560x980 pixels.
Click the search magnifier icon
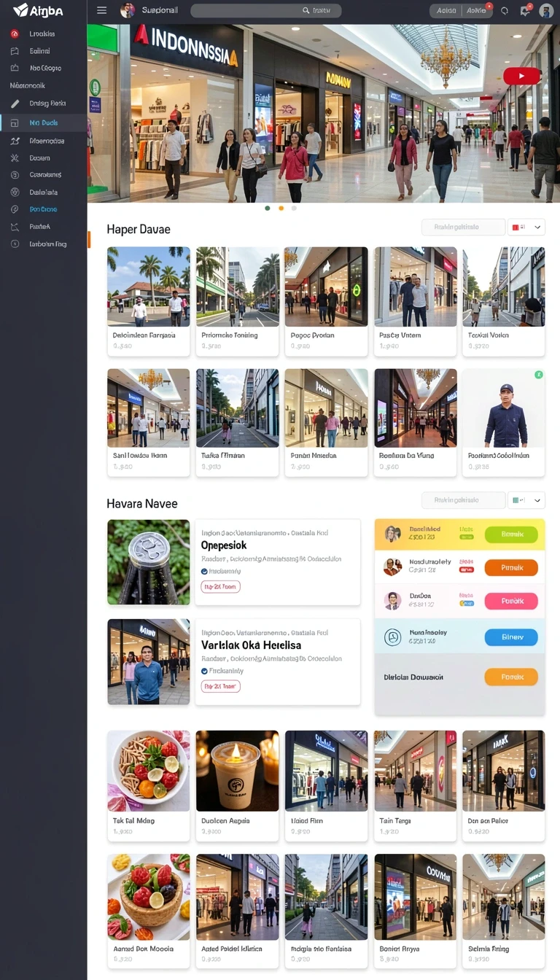306,10
